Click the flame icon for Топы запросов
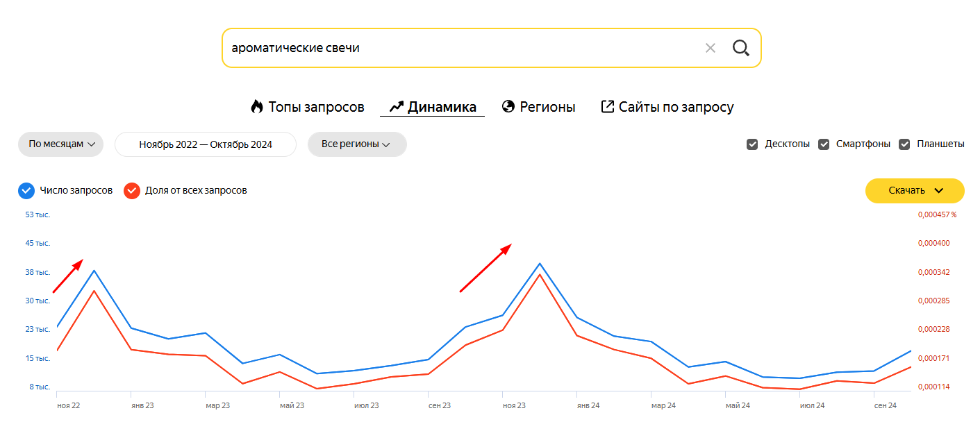 coord(257,107)
